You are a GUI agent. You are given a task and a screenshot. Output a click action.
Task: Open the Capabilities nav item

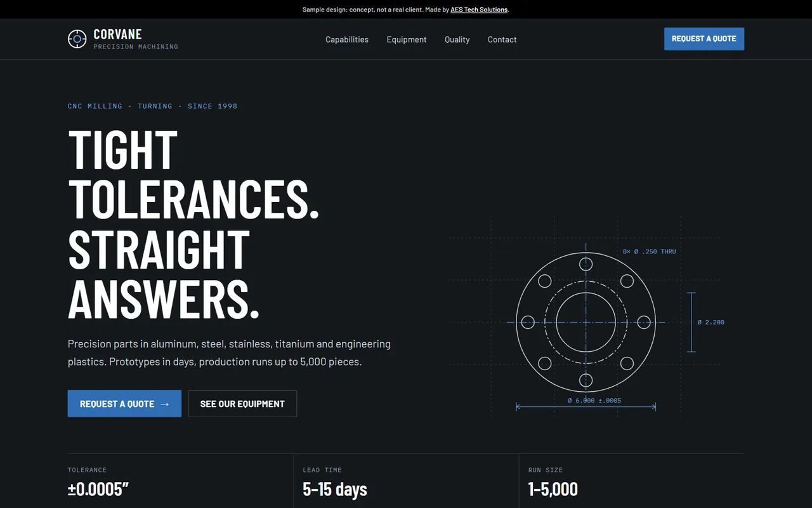point(347,39)
